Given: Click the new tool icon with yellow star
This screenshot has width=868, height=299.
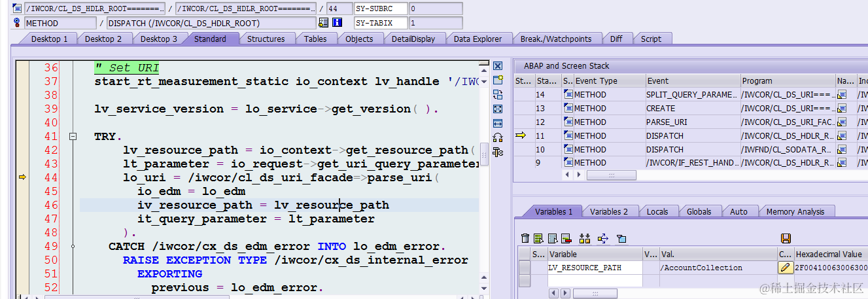Looking at the screenshot, I should click(x=497, y=80).
